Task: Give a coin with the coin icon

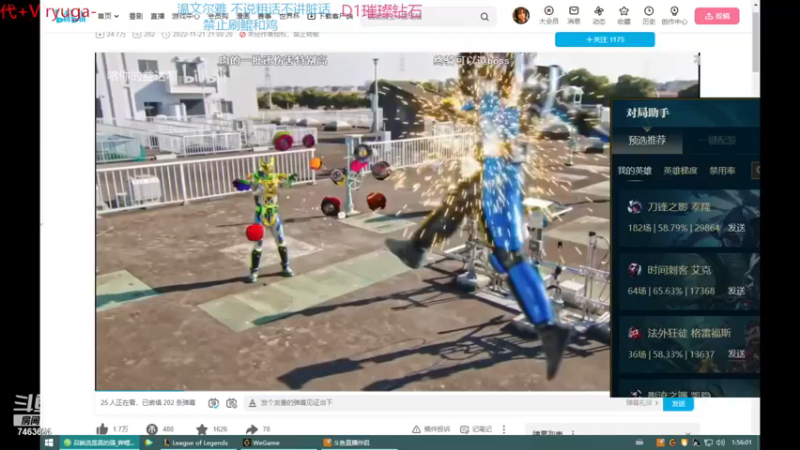Action: pos(152,429)
